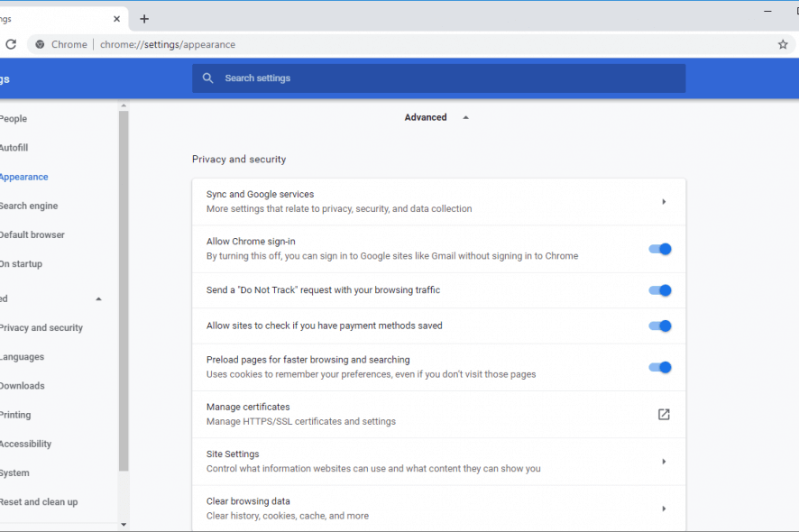This screenshot has width=799, height=532.
Task: Click 'More settings that relate to privacy' description
Action: click(x=339, y=208)
